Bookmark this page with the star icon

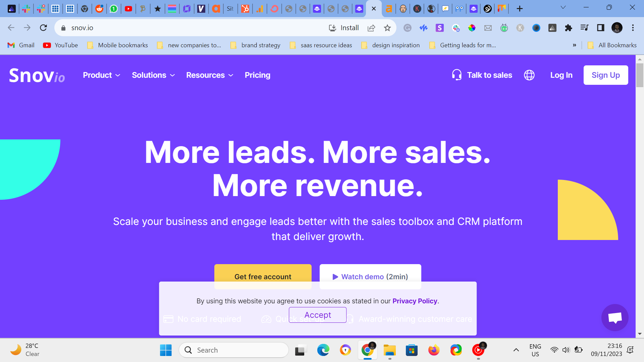(387, 28)
